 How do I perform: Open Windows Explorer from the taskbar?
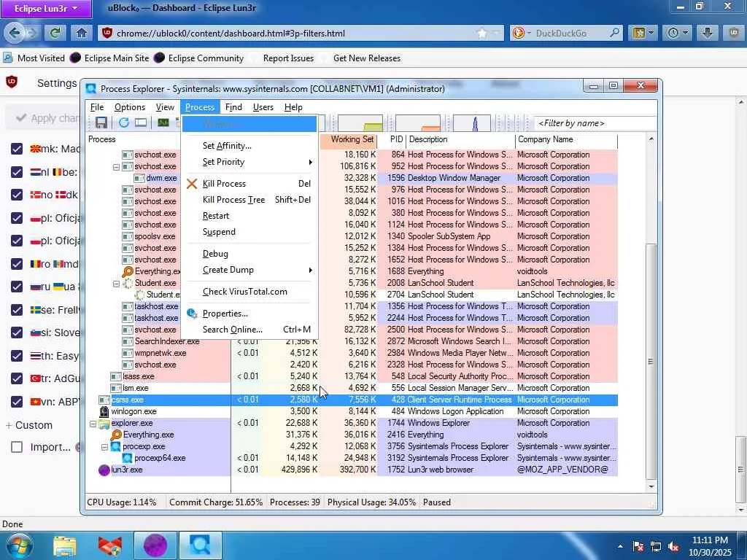(65, 545)
